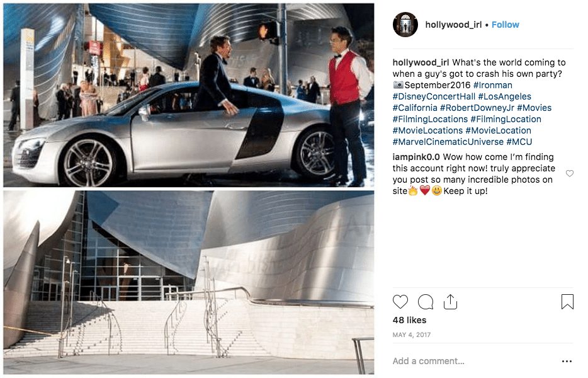Open the #MCU hashtag
The height and width of the screenshot is (378, 588).
pyautogui.click(x=519, y=142)
